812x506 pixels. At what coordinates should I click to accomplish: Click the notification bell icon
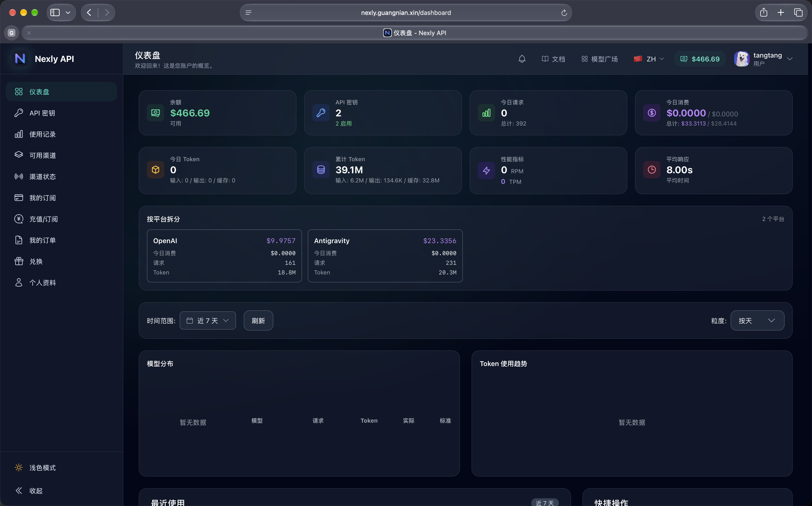coord(522,59)
